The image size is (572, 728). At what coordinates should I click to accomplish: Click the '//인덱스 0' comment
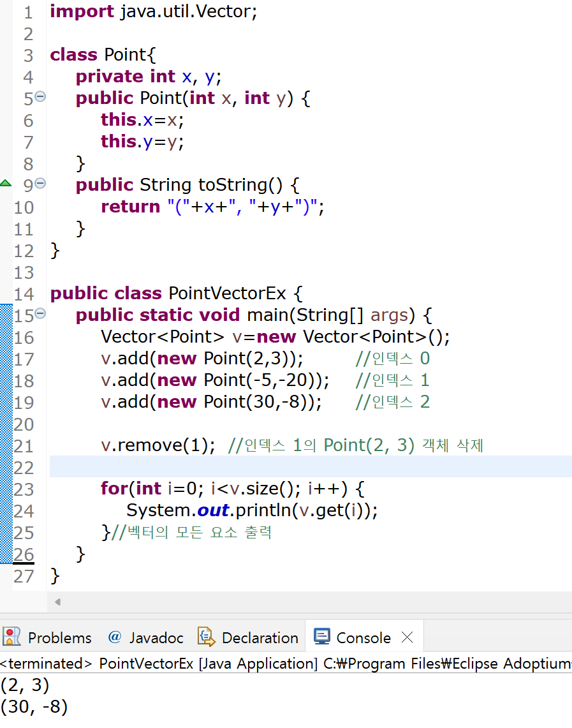[392, 359]
